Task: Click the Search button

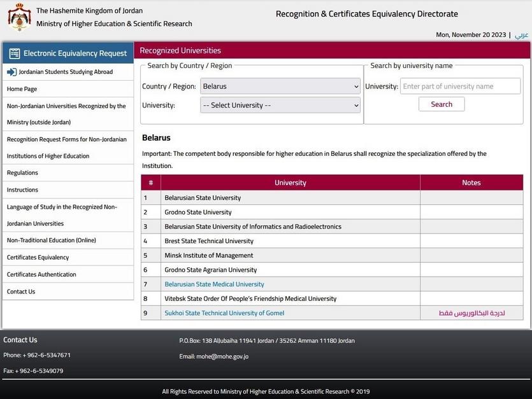Action: (442, 104)
